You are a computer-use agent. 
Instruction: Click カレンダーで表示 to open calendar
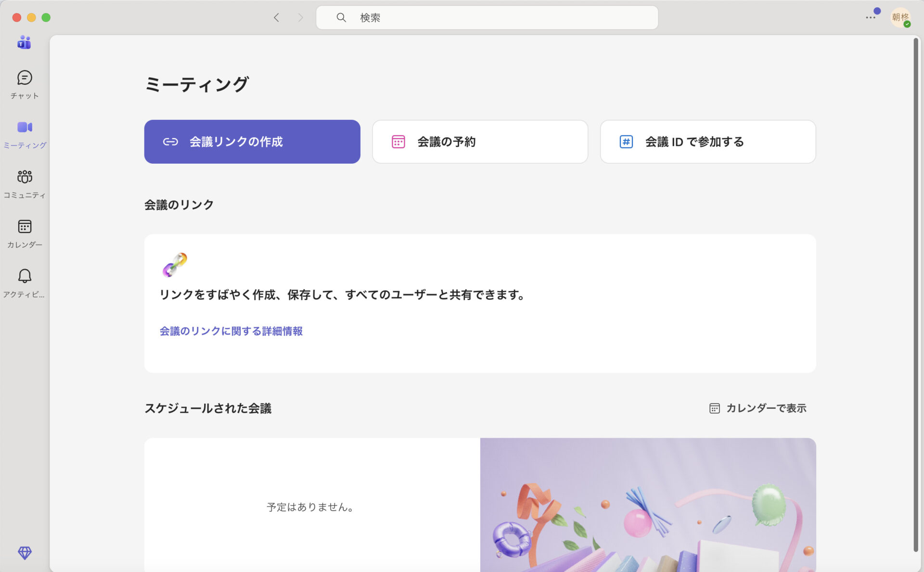pyautogui.click(x=767, y=408)
